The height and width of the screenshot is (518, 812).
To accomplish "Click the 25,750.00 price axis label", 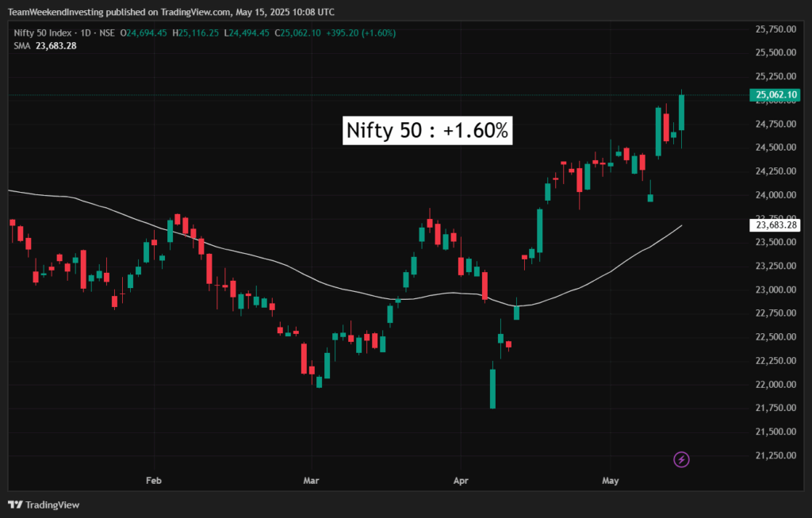I will click(776, 29).
